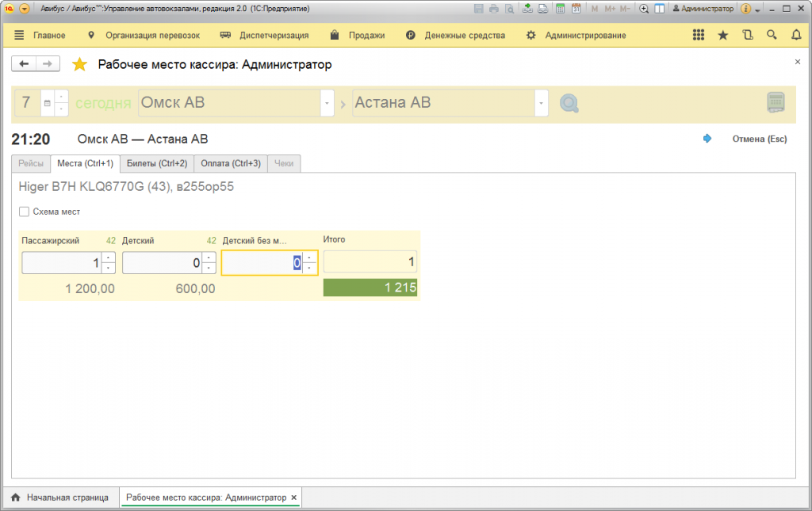The width and height of the screenshot is (812, 511).
Task: Expand the Омск АВ departure dropdown
Action: [x=327, y=104]
